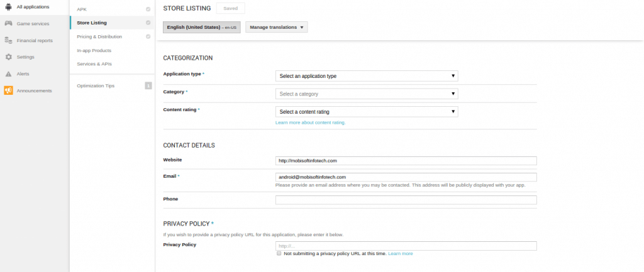Viewport: 644px width, 272px height.
Task: Open the Pricing & Distribution section
Action: point(99,36)
